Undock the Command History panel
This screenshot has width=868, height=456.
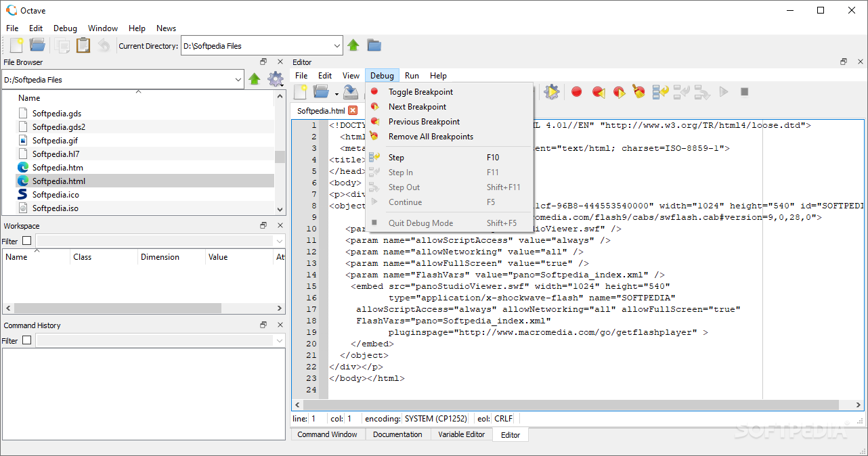tap(263, 325)
